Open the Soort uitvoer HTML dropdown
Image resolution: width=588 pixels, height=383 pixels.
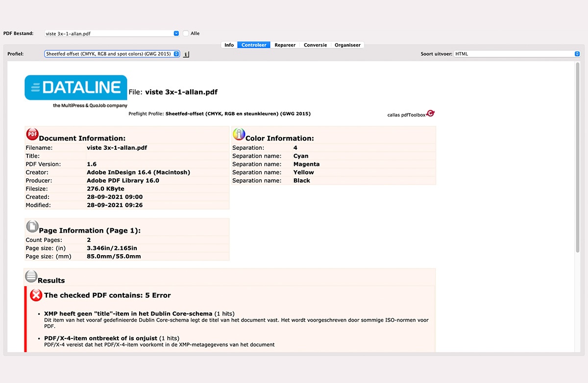pos(517,54)
